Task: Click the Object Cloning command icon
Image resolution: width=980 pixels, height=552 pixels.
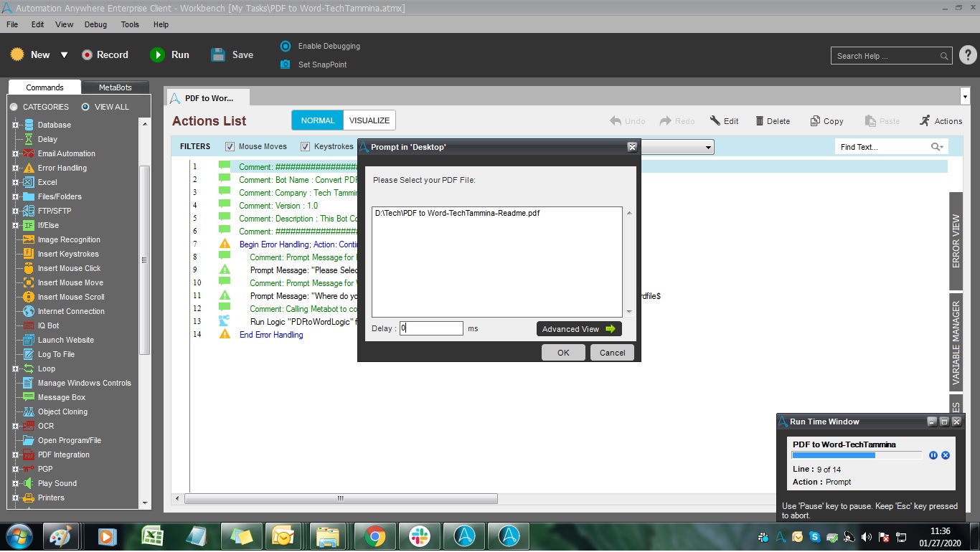Action: click(x=29, y=411)
